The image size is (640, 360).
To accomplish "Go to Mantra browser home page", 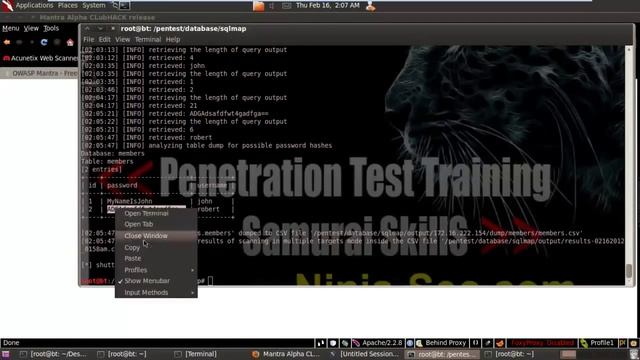I will [x=70, y=42].
